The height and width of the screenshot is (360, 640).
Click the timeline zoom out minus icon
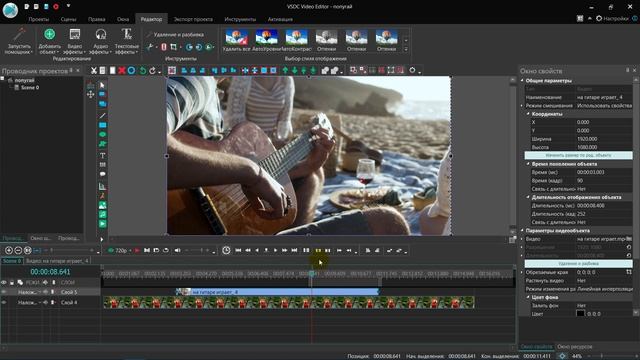coord(18,250)
